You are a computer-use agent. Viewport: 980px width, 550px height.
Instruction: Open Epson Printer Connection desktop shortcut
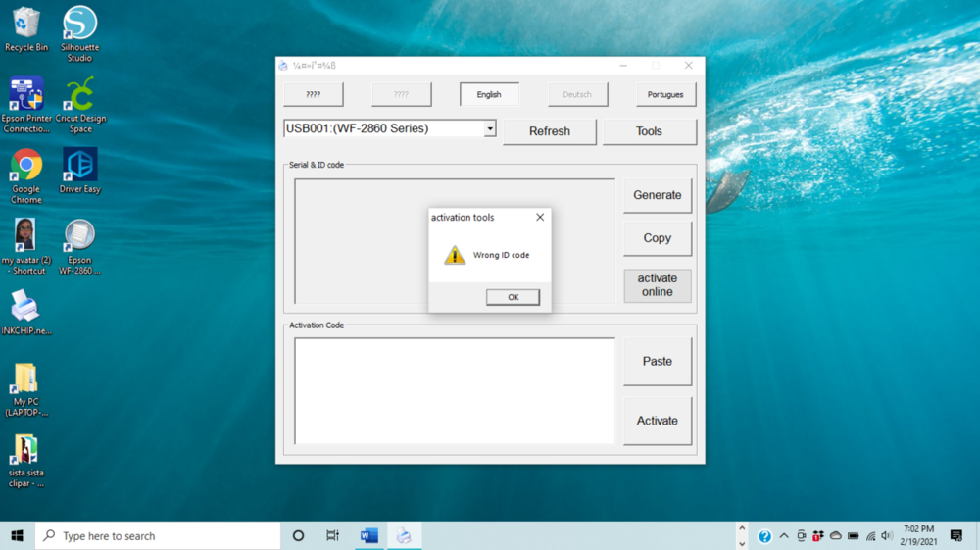26,104
